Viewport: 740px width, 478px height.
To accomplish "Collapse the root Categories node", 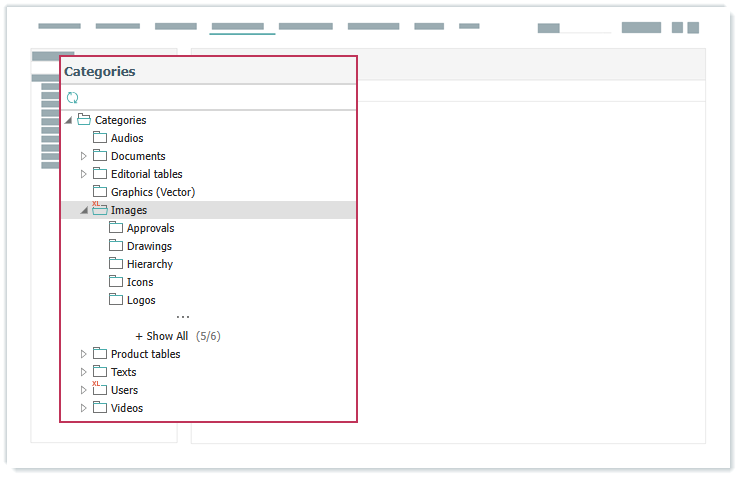I will [68, 120].
